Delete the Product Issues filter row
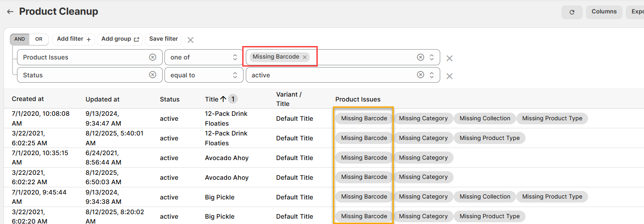 (x=450, y=58)
